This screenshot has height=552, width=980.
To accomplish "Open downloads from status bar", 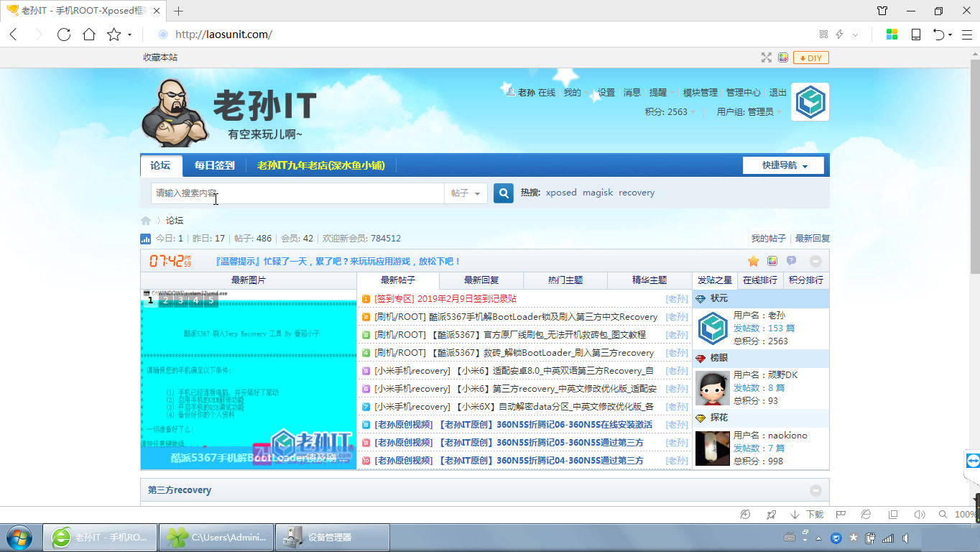I will pyautogui.click(x=807, y=515).
